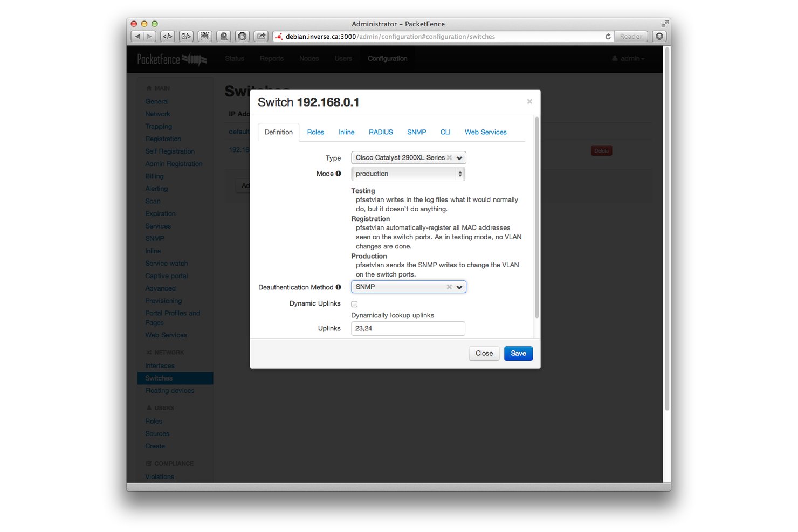Viewport: 798px width, 532px height.
Task: Open General in sidebar
Action: 157,101
